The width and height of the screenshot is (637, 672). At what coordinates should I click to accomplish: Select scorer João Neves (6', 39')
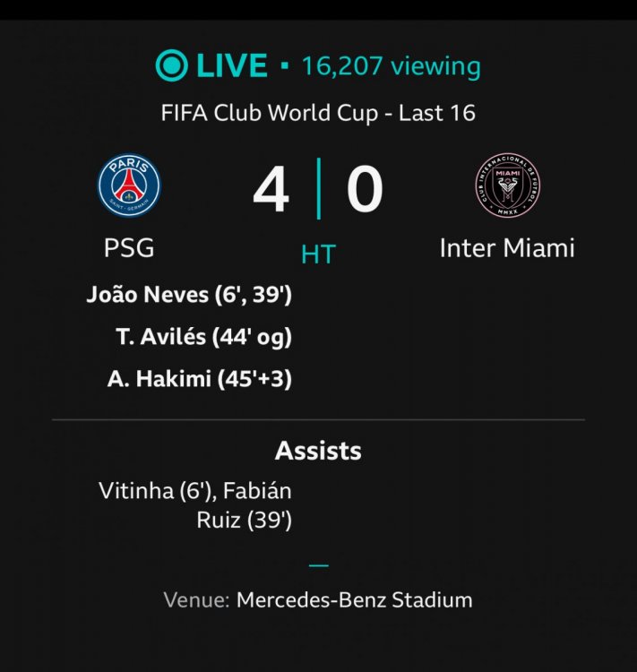click(x=189, y=296)
